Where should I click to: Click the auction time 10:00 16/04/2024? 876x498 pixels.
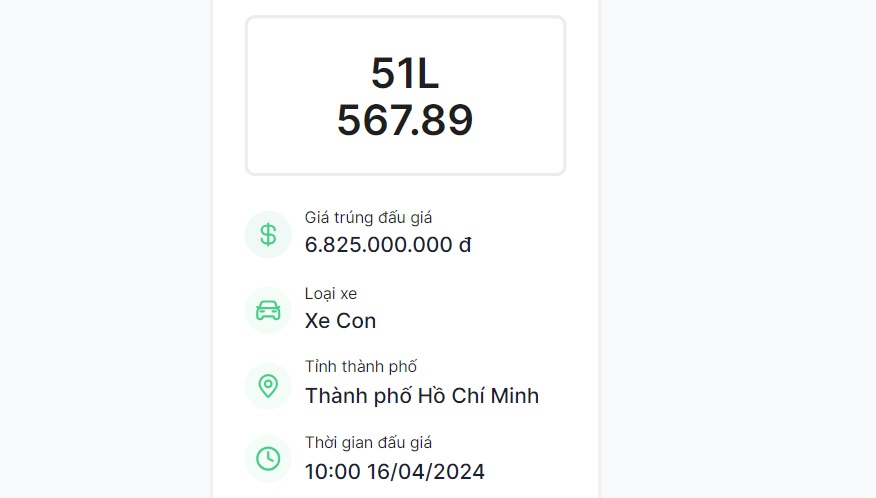[394, 472]
